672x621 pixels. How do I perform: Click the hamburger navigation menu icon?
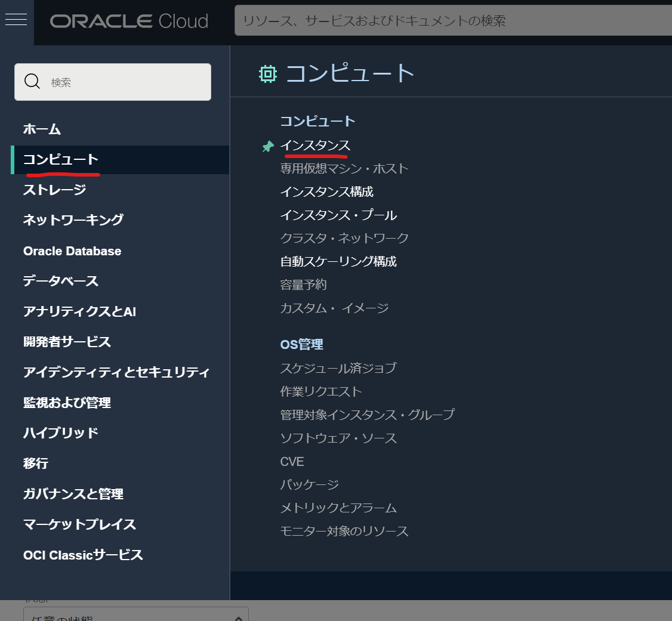click(16, 20)
